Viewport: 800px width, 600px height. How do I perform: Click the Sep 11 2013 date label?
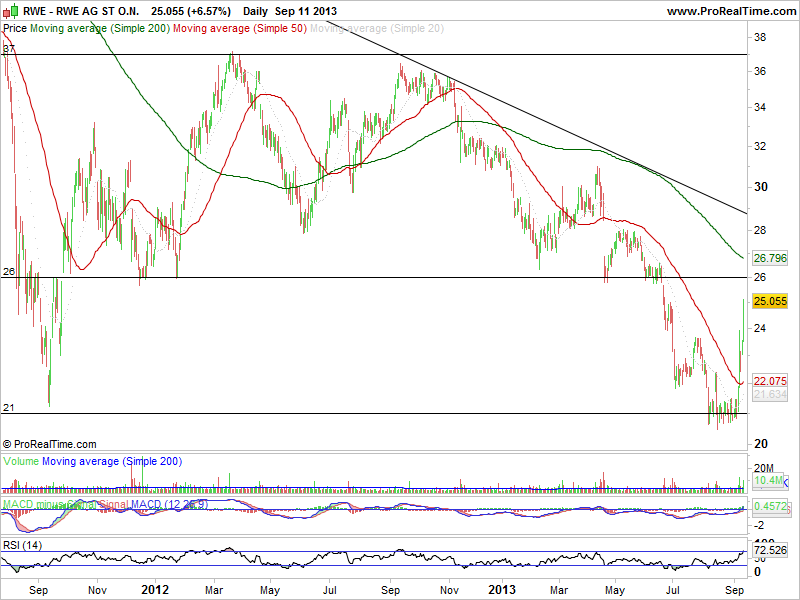coord(306,11)
